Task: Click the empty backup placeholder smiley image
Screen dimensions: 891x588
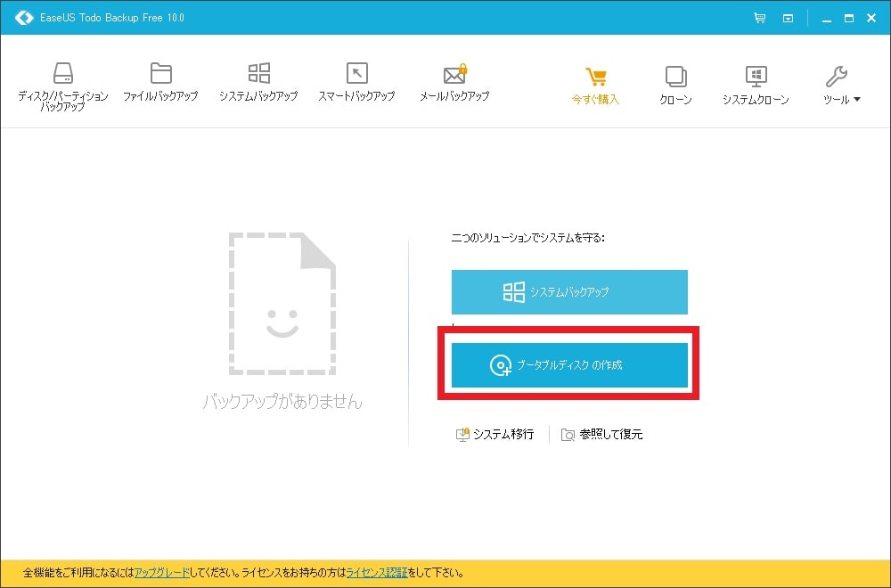Action: click(282, 304)
